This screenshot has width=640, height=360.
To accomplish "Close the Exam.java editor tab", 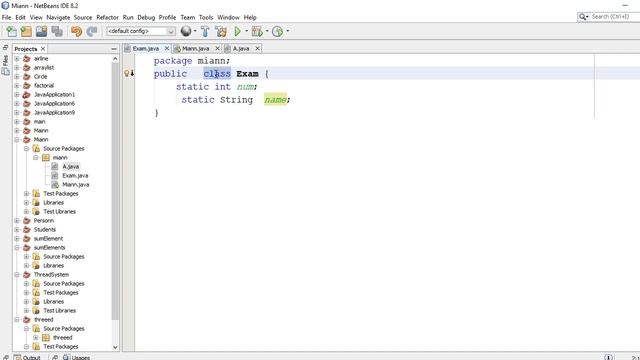I will 167,49.
